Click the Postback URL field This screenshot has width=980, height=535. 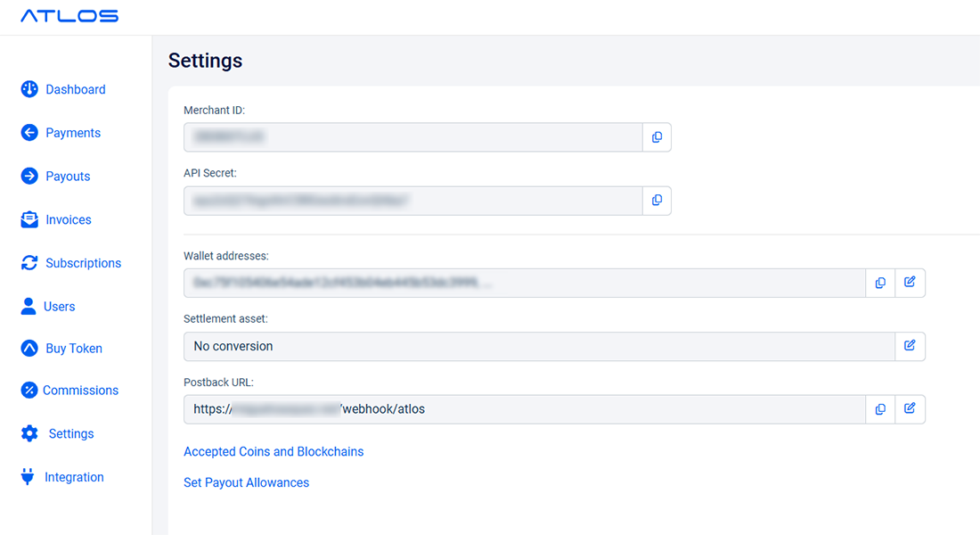pos(524,409)
